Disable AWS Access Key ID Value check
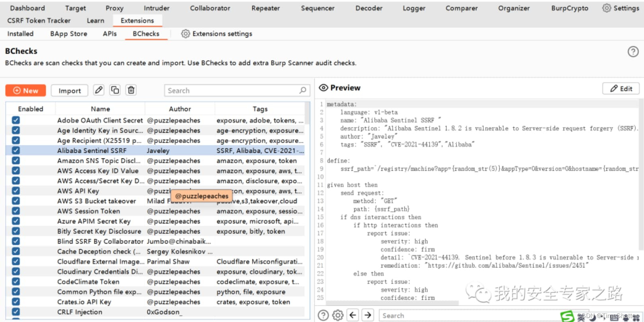Image resolution: width=644 pixels, height=322 pixels. (16, 171)
